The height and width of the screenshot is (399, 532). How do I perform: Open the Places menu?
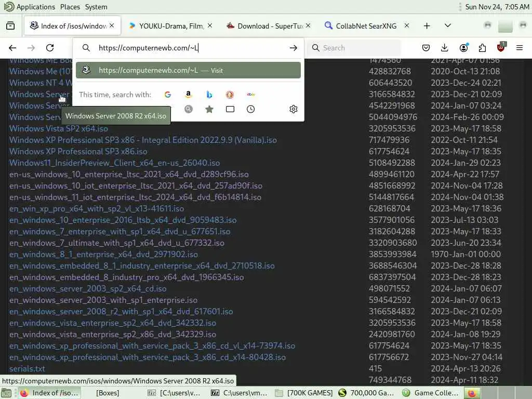click(x=70, y=7)
